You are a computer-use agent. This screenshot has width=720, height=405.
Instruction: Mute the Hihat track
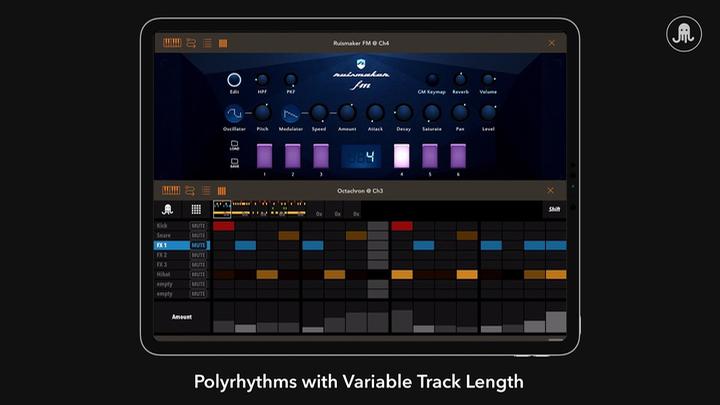[x=198, y=274]
